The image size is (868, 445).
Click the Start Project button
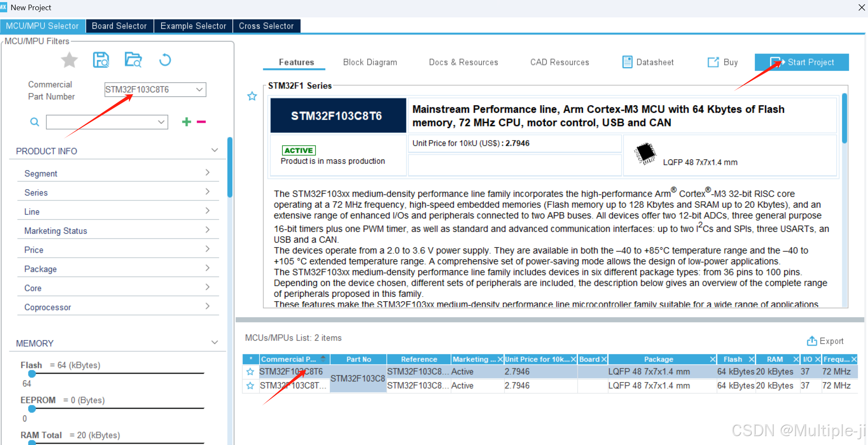802,62
